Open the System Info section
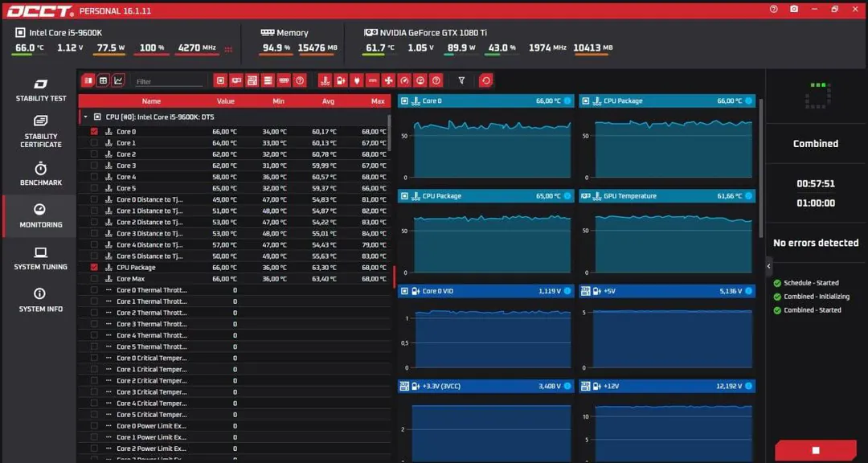Screen dimensions: 868x463 pos(40,301)
